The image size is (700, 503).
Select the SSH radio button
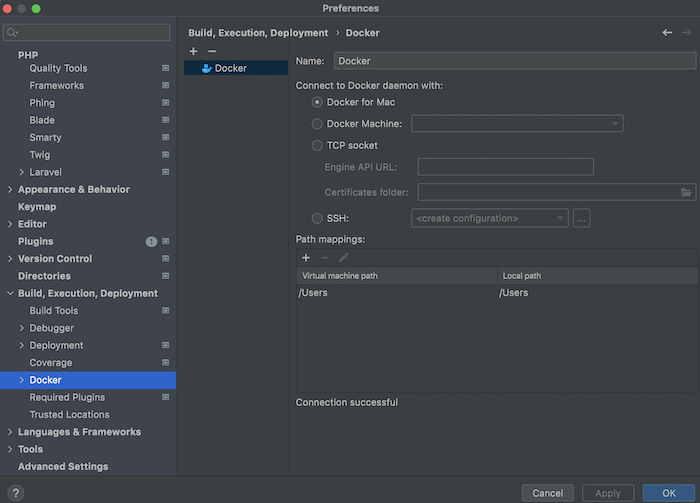317,218
